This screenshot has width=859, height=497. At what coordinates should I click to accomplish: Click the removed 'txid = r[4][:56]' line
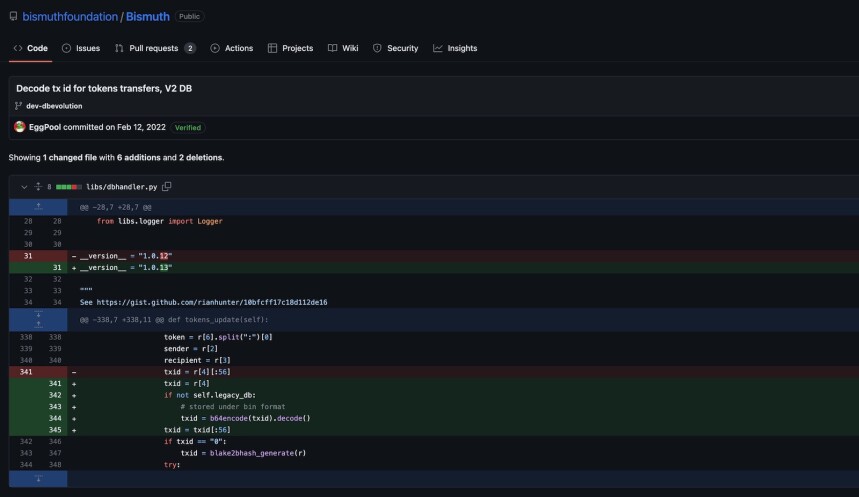[197, 372]
